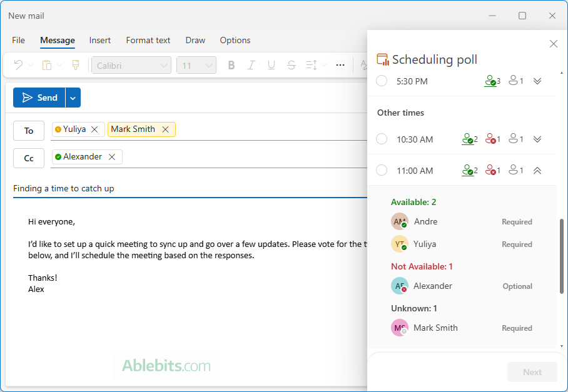Screen dimensions: 568x392
Task: Apply strikethrough formatting
Action: click(x=292, y=64)
